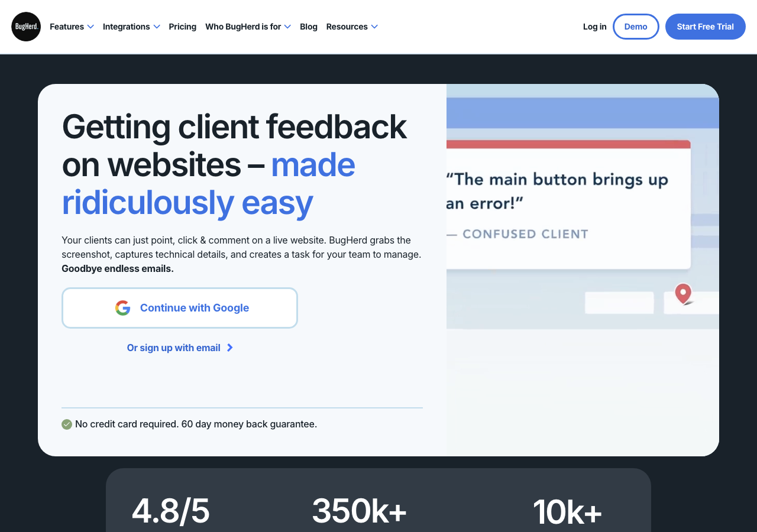Click the 'made ridiculously easy' blue headline
The height and width of the screenshot is (532, 757).
[x=209, y=183]
